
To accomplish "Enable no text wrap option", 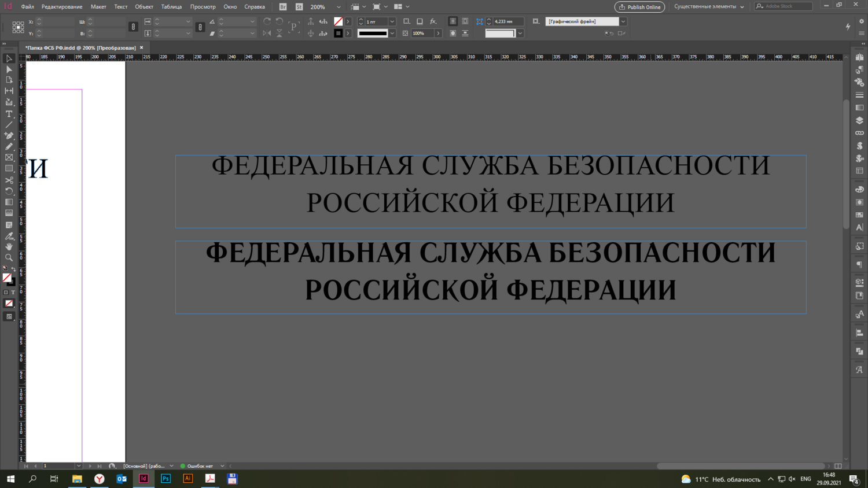I will point(453,21).
